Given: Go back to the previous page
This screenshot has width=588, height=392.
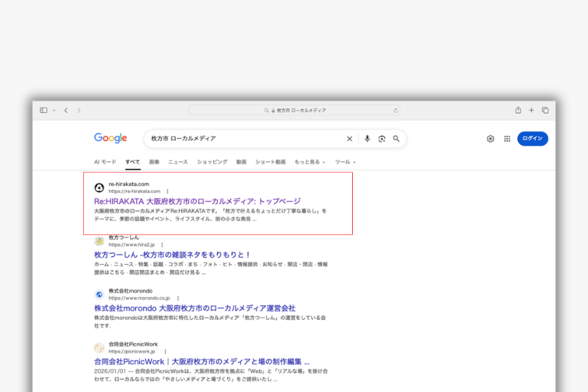Looking at the screenshot, I should [66, 111].
